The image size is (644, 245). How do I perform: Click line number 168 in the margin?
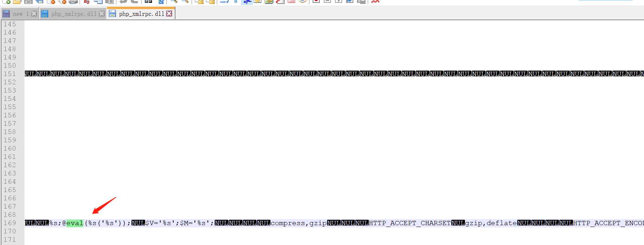tap(10, 215)
